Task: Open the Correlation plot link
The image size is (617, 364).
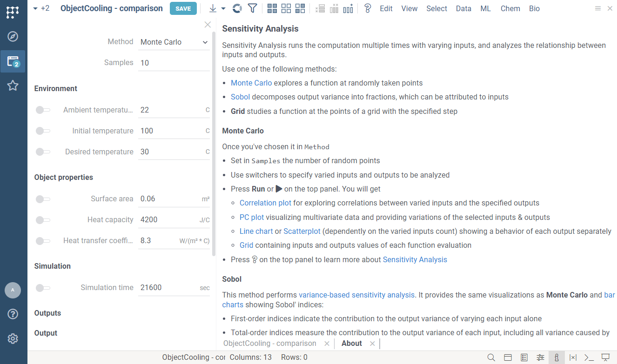Action: 265,203
